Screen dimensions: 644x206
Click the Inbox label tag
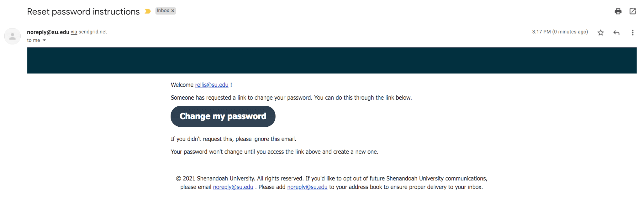pos(163,11)
